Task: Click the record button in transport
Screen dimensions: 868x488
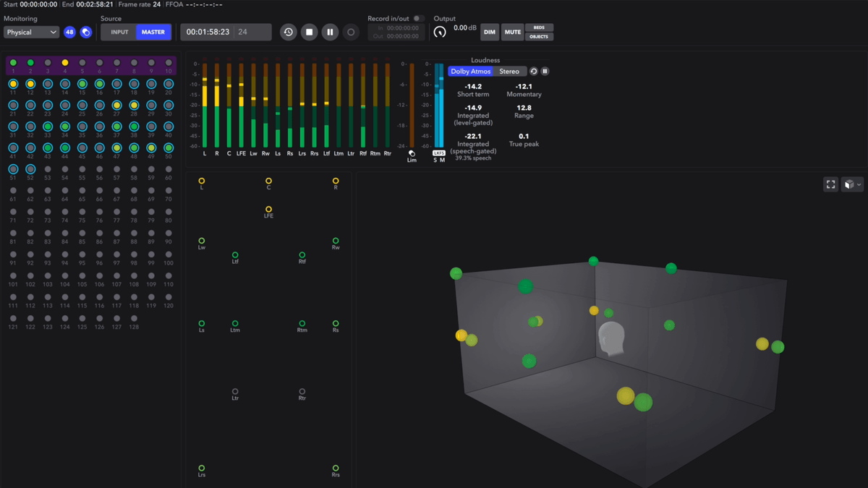Action: click(351, 32)
